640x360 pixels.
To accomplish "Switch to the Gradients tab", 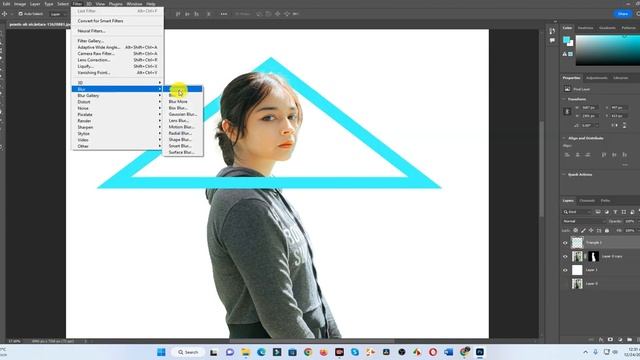I will click(x=607, y=28).
